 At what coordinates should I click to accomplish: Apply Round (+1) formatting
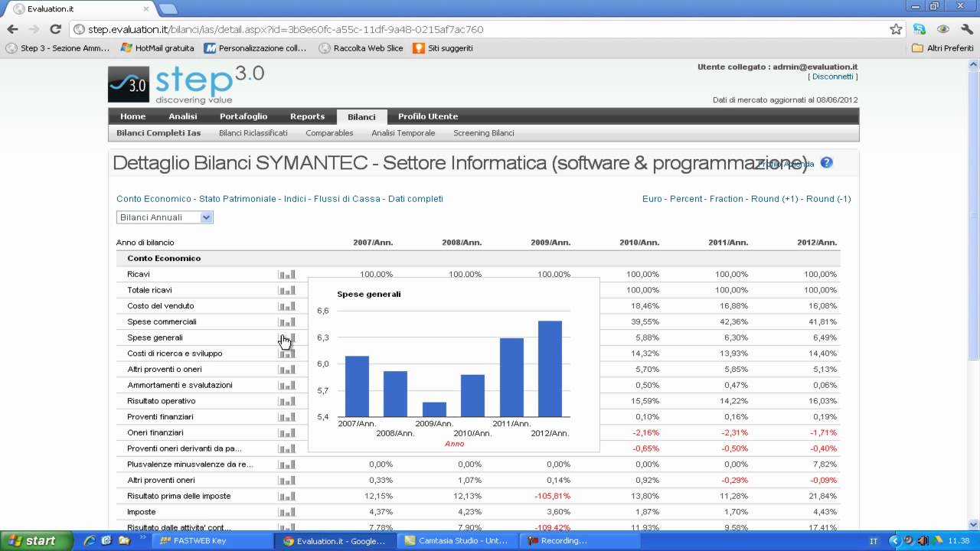tap(775, 199)
